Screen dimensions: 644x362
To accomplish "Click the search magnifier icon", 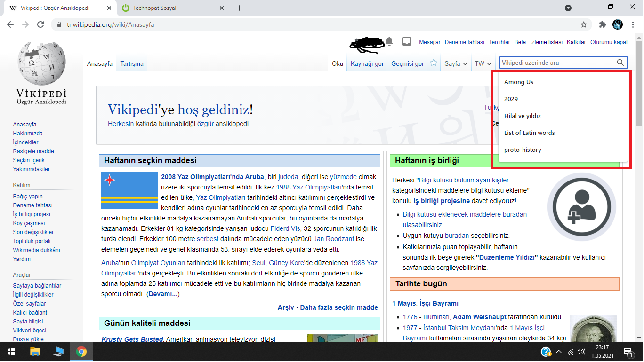I will tap(620, 63).
